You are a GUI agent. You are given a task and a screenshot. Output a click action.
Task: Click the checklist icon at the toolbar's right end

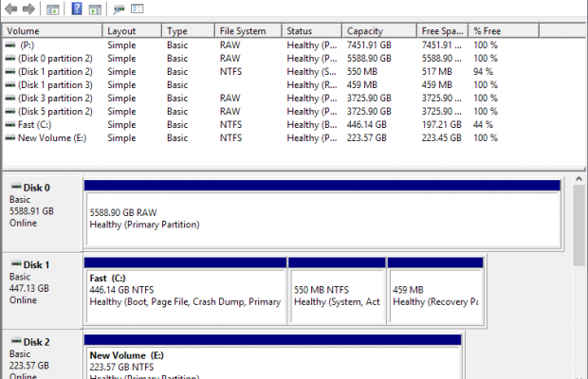138,9
